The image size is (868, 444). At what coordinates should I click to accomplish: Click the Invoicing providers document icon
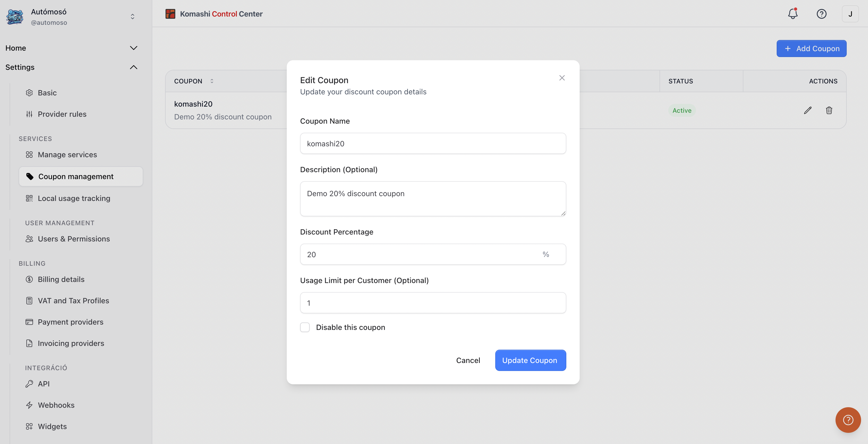(29, 343)
